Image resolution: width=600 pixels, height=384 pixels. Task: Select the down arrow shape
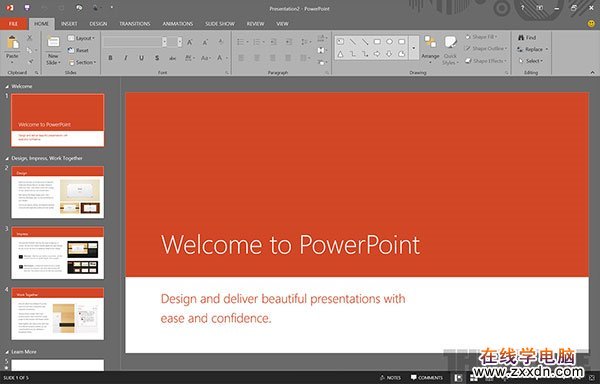(x=389, y=54)
